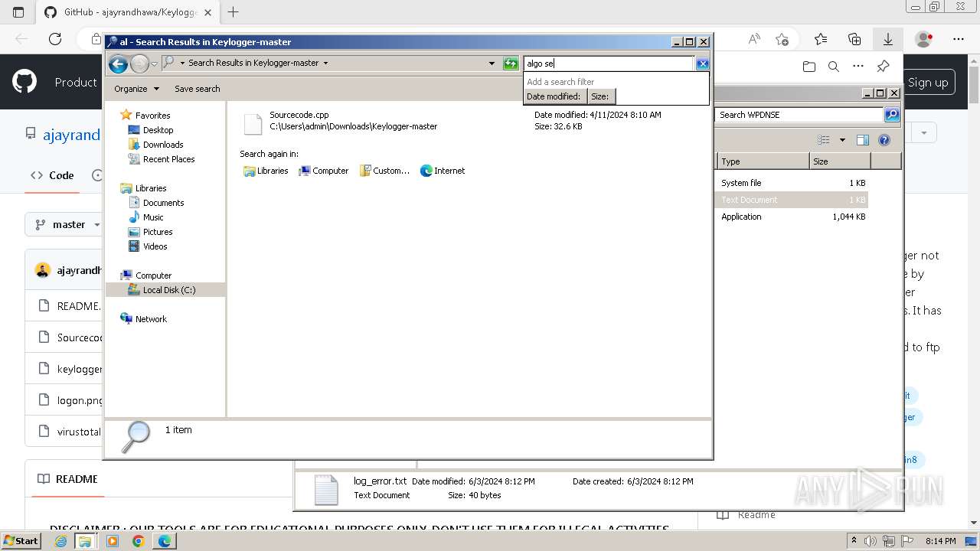Select the Application 1,044 KB row
980x551 pixels.
click(792, 217)
